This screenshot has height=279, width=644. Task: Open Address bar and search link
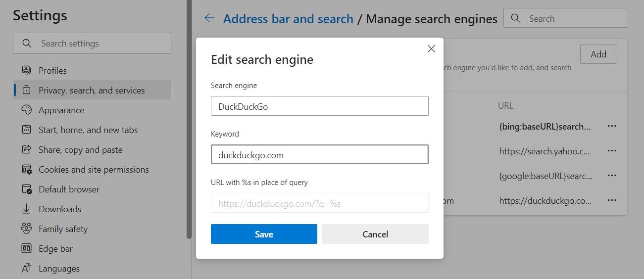click(288, 19)
